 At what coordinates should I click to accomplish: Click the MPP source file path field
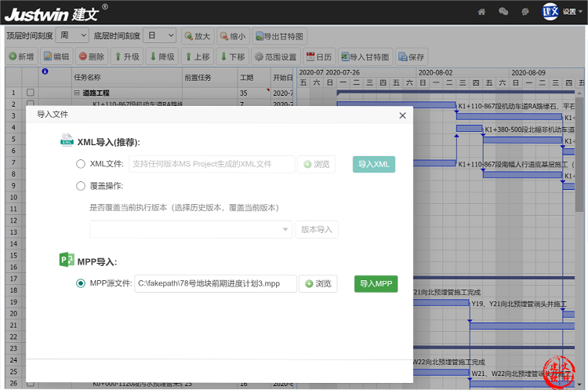(215, 283)
